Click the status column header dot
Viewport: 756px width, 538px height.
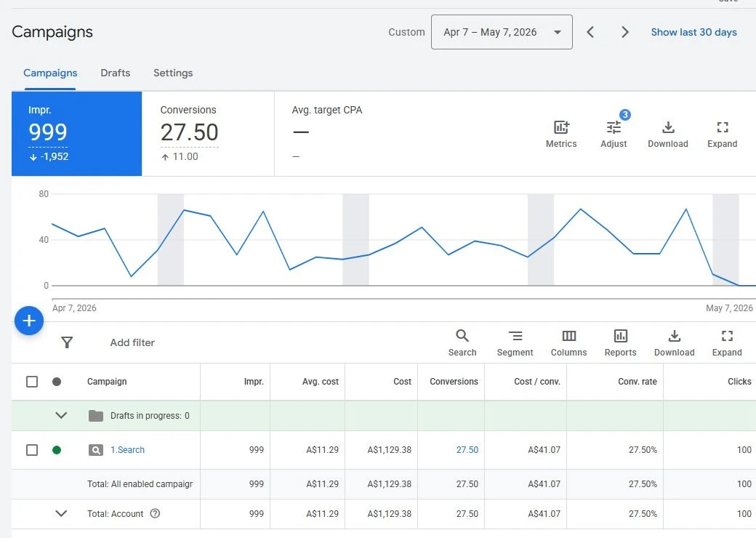[57, 382]
